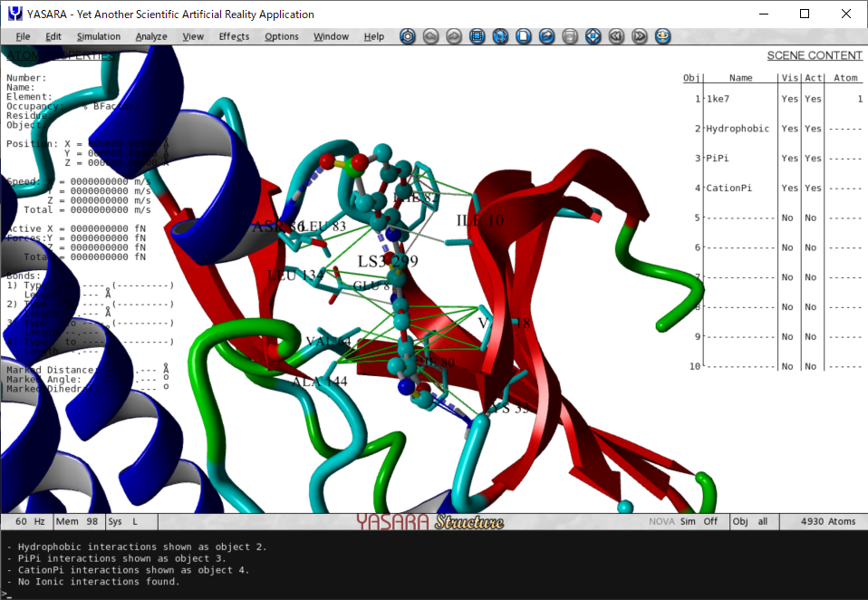Open the Effects menu

tap(234, 36)
